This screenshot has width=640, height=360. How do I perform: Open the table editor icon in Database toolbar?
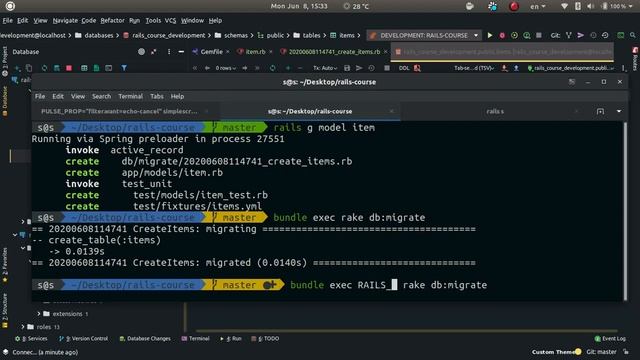[x=84, y=68]
